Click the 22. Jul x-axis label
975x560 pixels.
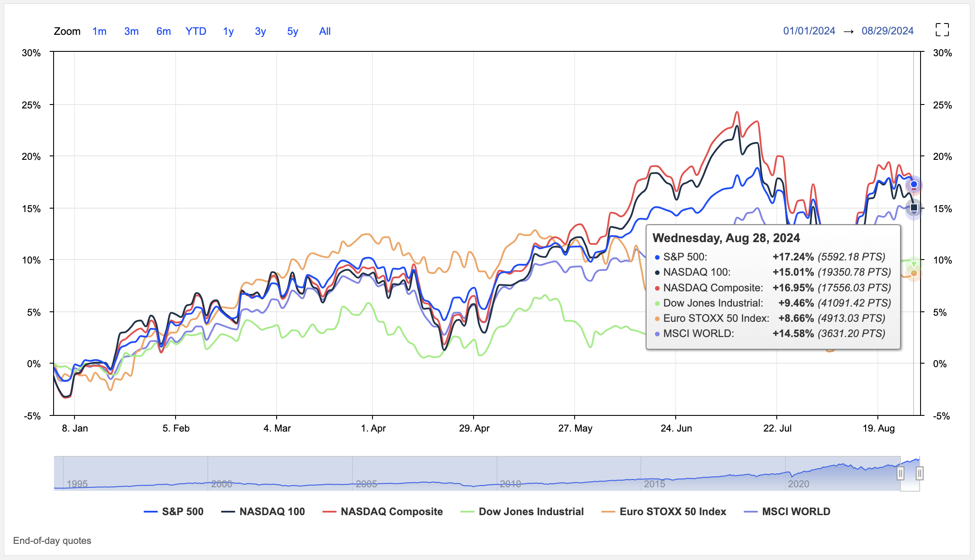tap(777, 428)
